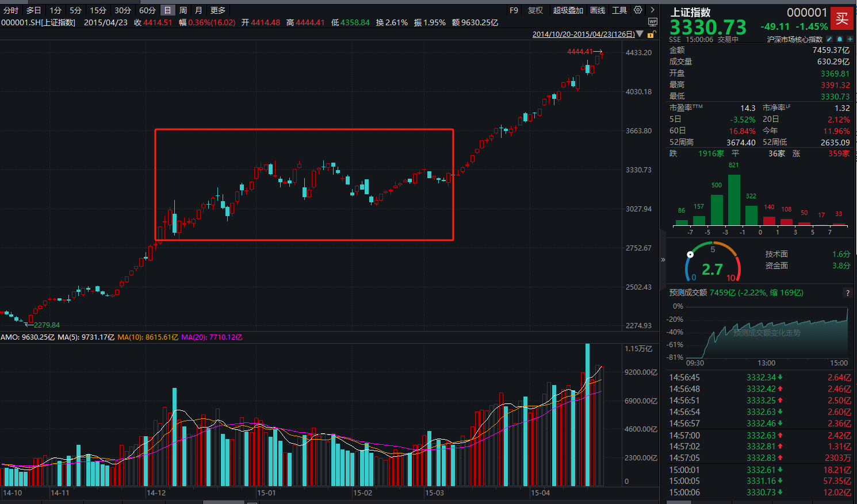The image size is (857, 504).
Task: Click the 金额 value 7459.37亿
Action: (x=831, y=51)
